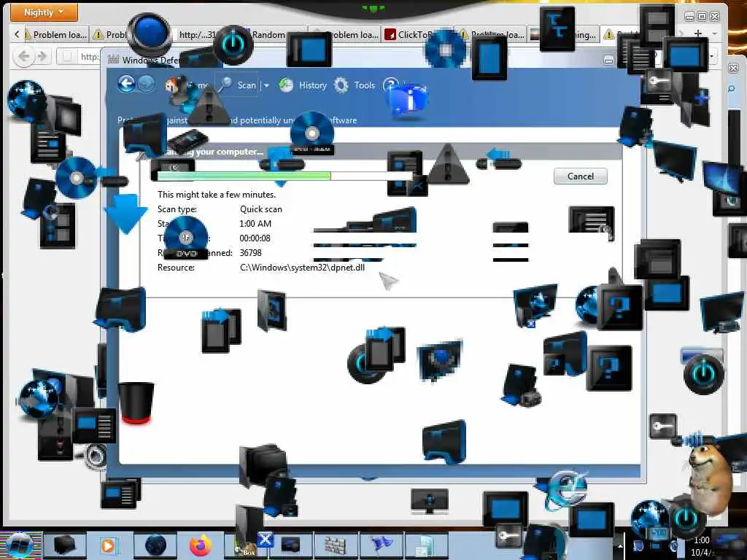Image resolution: width=747 pixels, height=560 pixels.
Task: Open the Windows Start orb
Action: (x=18, y=545)
